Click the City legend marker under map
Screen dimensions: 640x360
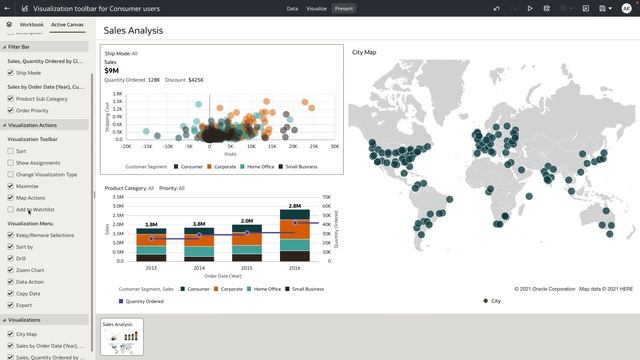pyautogui.click(x=485, y=301)
